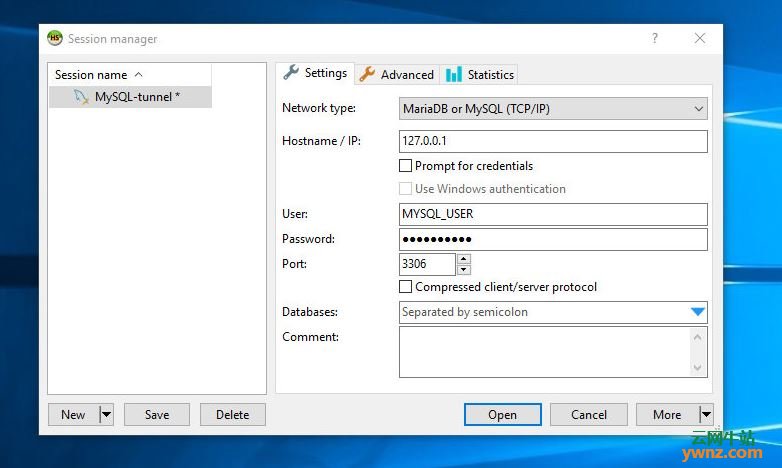
Task: Click the help question mark button
Action: [655, 38]
